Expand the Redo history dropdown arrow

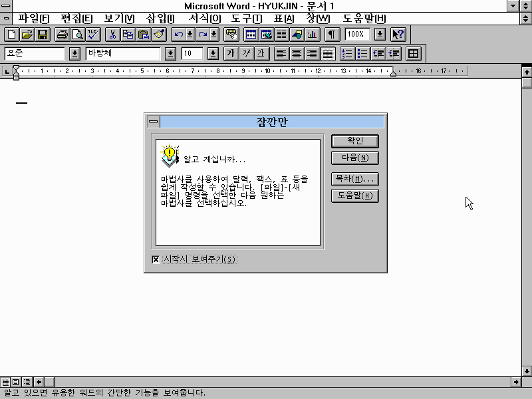214,35
